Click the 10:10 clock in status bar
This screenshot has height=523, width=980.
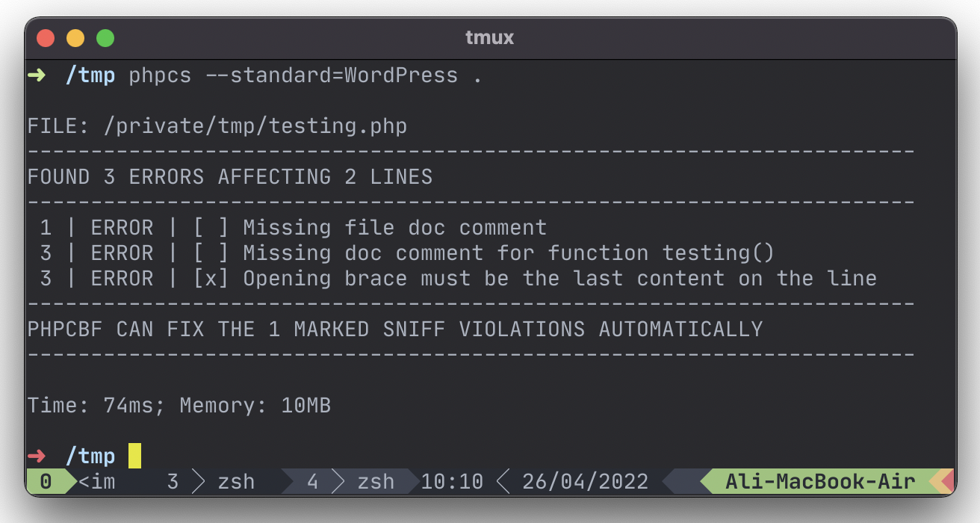(452, 482)
